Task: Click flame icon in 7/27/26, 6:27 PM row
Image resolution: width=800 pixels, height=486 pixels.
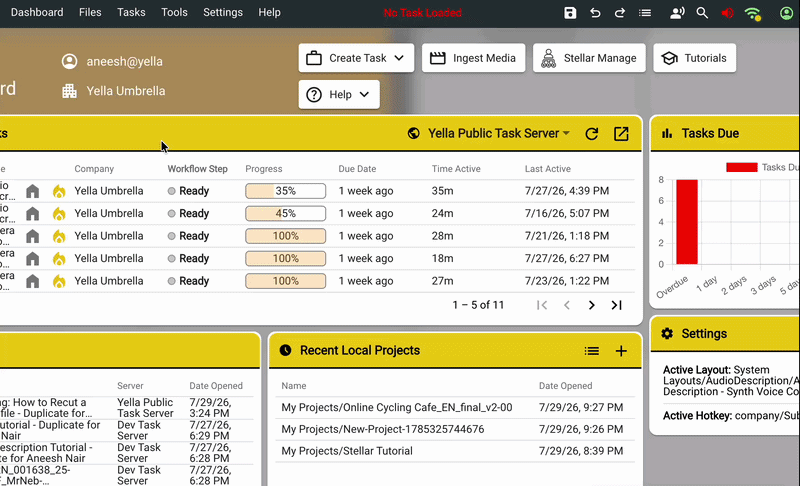Action: [x=59, y=259]
